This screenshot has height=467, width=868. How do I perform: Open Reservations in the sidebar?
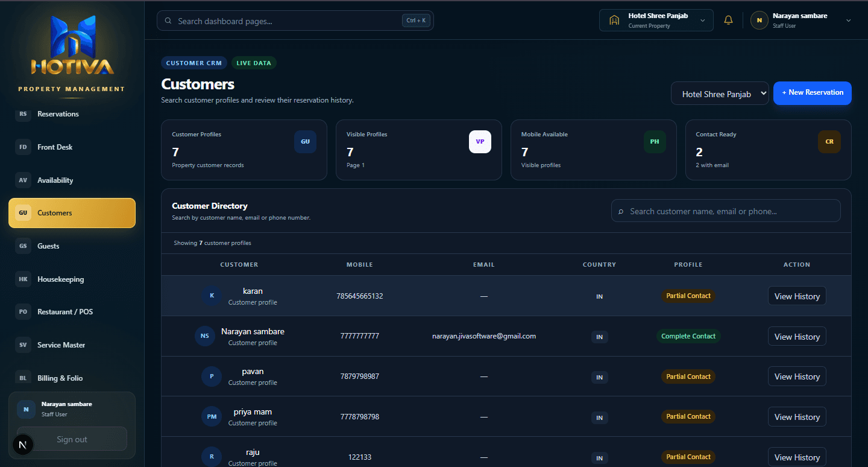72,114
